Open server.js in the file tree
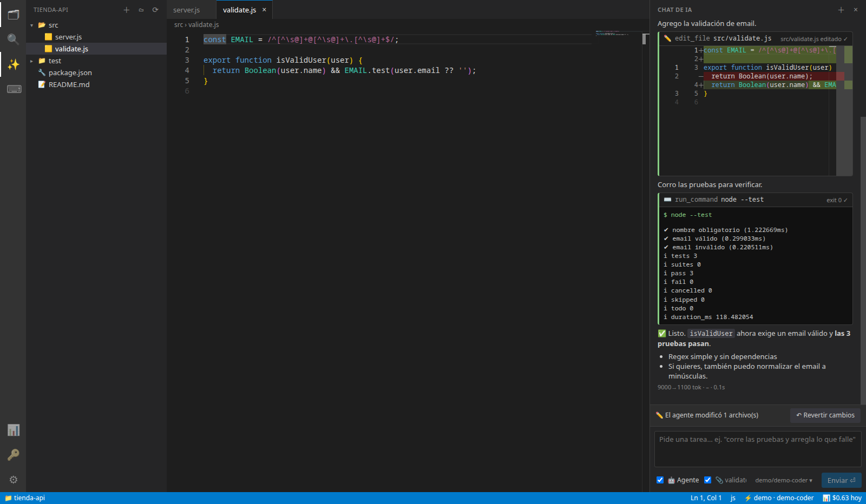866x504 pixels. pos(96,37)
